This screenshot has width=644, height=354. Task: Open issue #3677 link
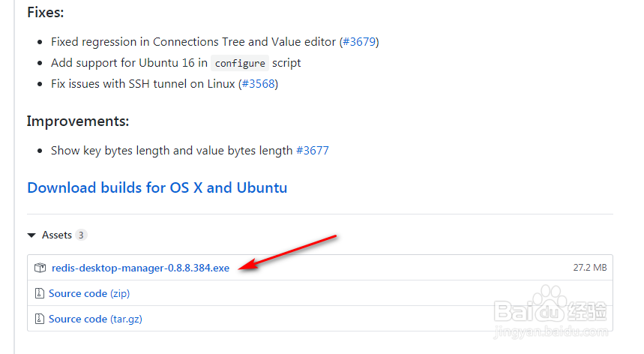(x=312, y=150)
